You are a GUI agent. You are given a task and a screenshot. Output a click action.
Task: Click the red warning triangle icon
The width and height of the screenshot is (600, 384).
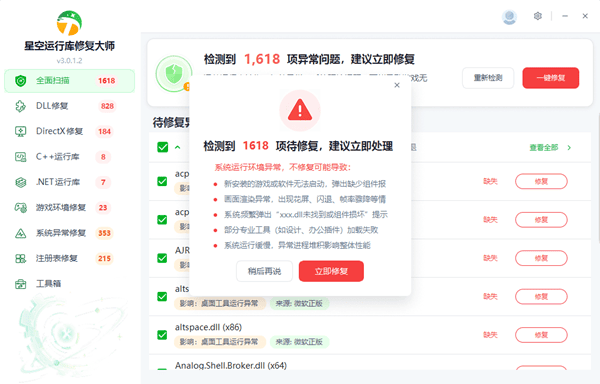coord(300,111)
